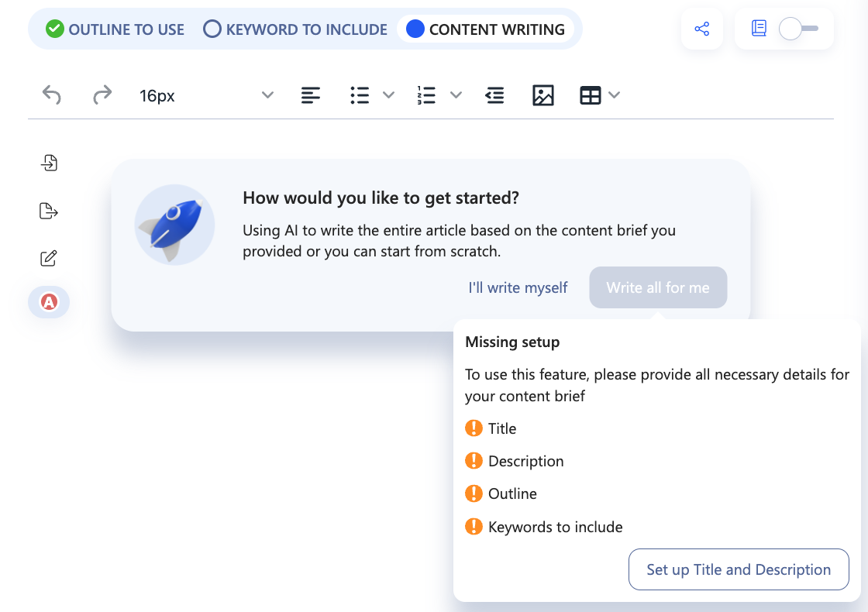Image resolution: width=868 pixels, height=612 pixels.
Task: Click the export document sidebar icon
Action: point(49,211)
